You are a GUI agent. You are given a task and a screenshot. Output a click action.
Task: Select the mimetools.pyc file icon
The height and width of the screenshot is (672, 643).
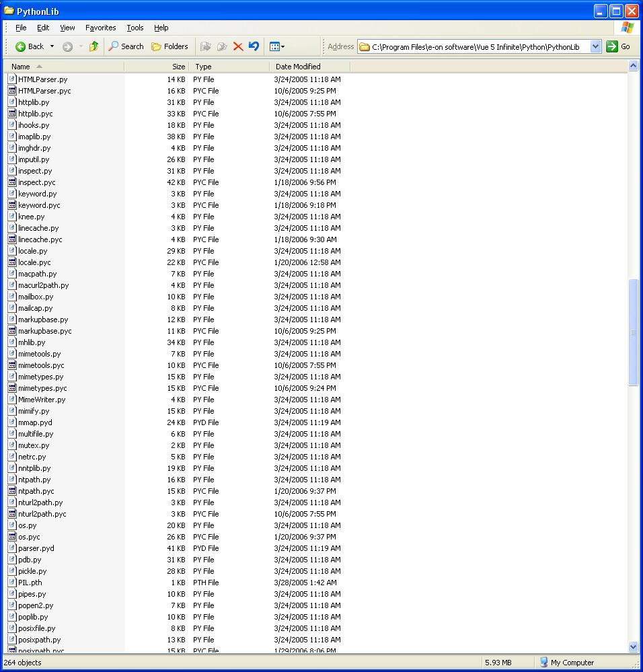tap(12, 365)
